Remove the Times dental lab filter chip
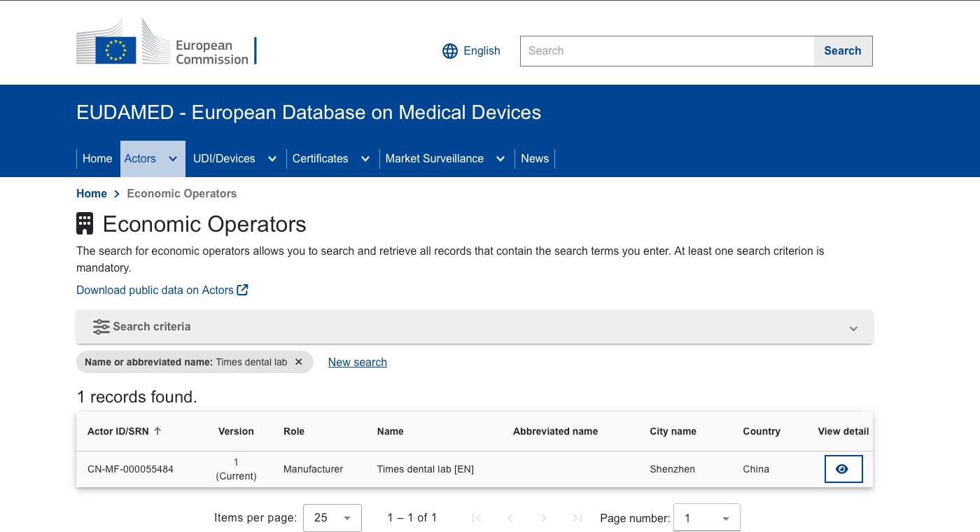The height and width of the screenshot is (532, 980). 299,362
